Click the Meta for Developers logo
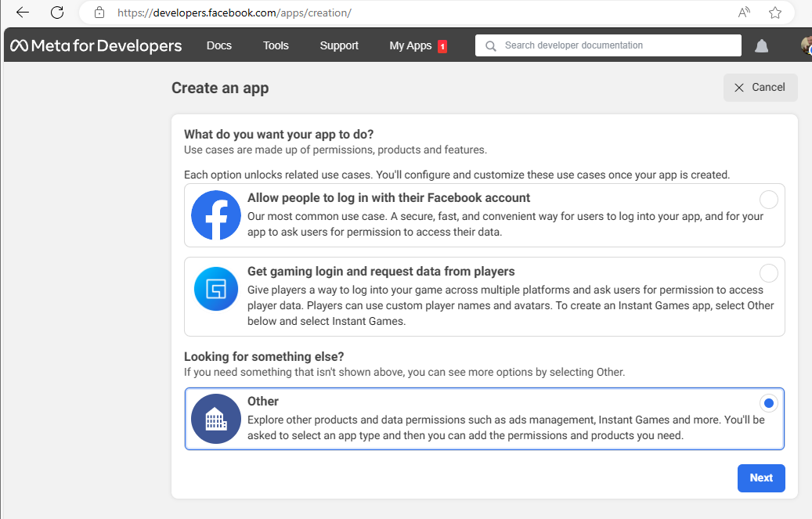This screenshot has width=812, height=519. tap(96, 45)
